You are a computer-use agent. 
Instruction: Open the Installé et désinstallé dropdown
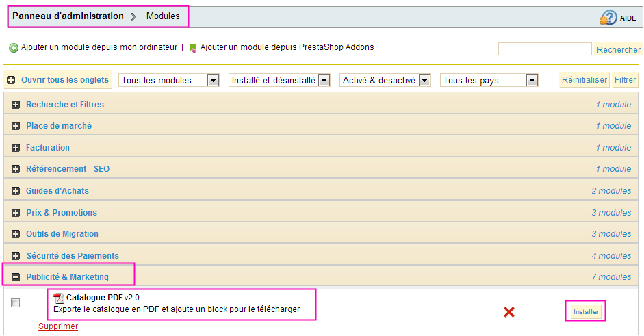tap(279, 80)
